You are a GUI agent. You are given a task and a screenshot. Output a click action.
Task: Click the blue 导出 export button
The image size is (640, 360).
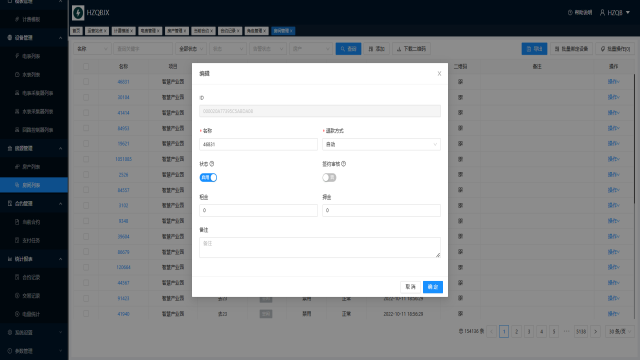(534, 49)
